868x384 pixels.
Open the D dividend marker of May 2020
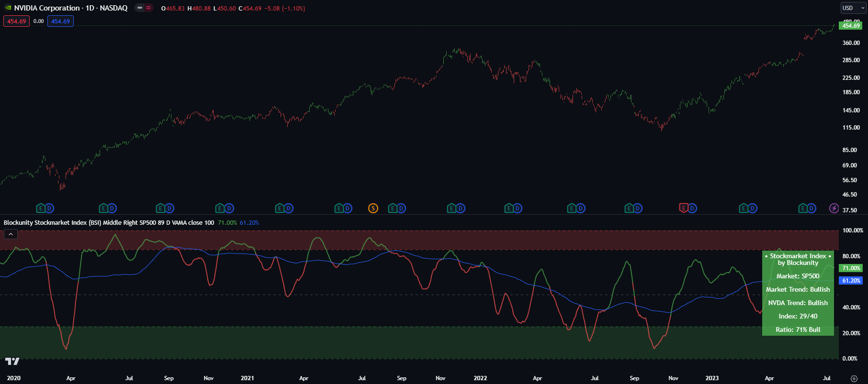112,208
